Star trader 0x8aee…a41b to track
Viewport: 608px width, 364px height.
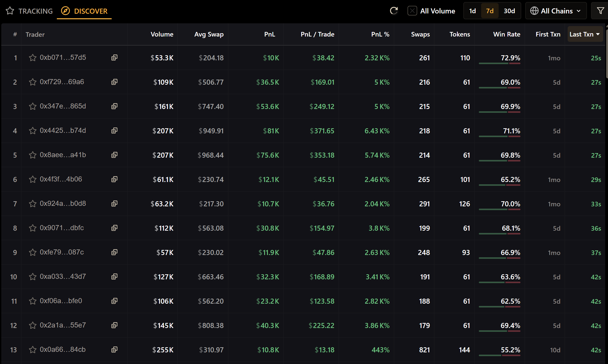click(33, 155)
